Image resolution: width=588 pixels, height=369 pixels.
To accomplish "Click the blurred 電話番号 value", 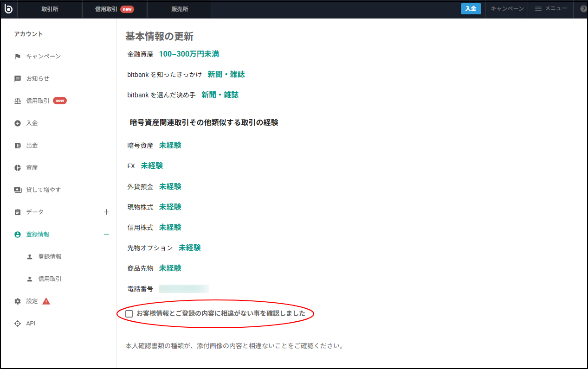I will (x=184, y=289).
